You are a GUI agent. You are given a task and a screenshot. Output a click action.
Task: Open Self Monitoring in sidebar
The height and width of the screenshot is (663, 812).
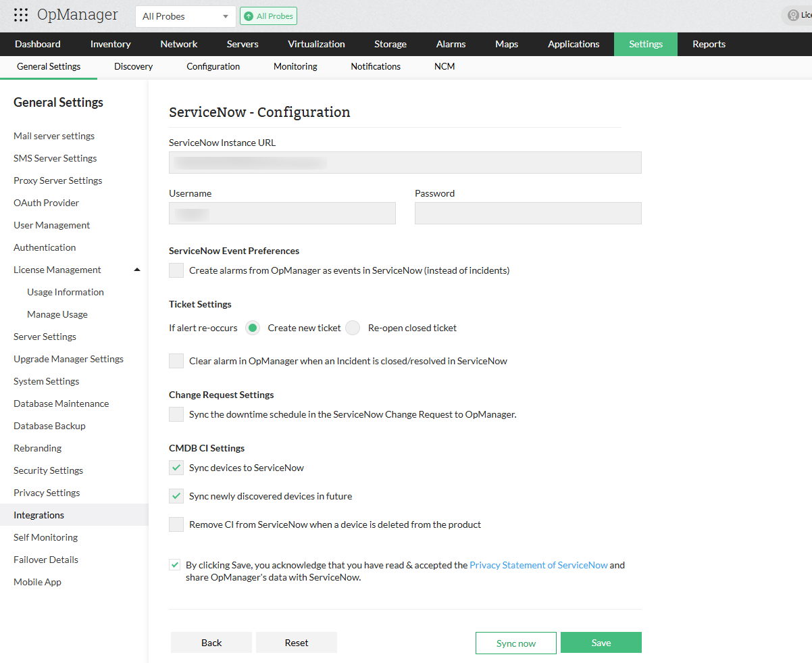[46, 537]
